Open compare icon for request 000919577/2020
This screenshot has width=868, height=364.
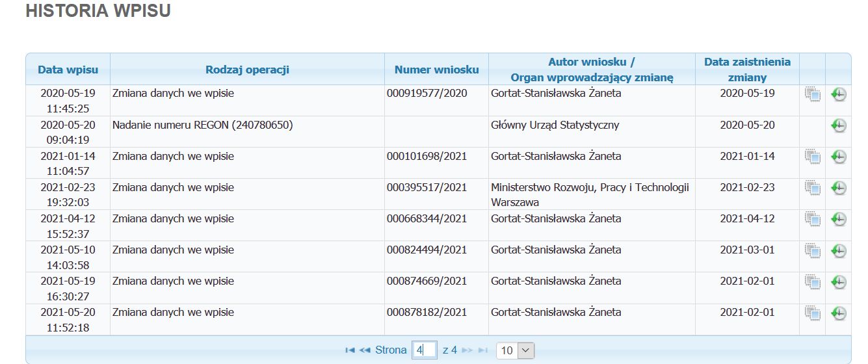point(812,95)
